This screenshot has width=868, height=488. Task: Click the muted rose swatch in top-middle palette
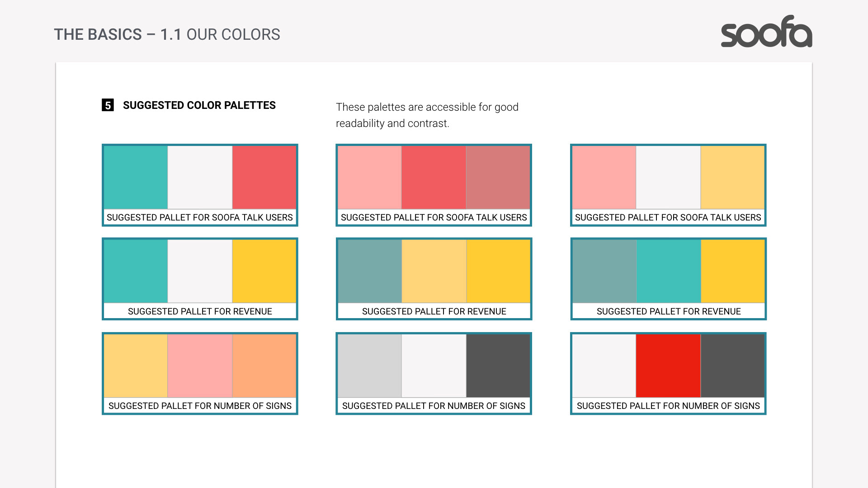click(498, 177)
